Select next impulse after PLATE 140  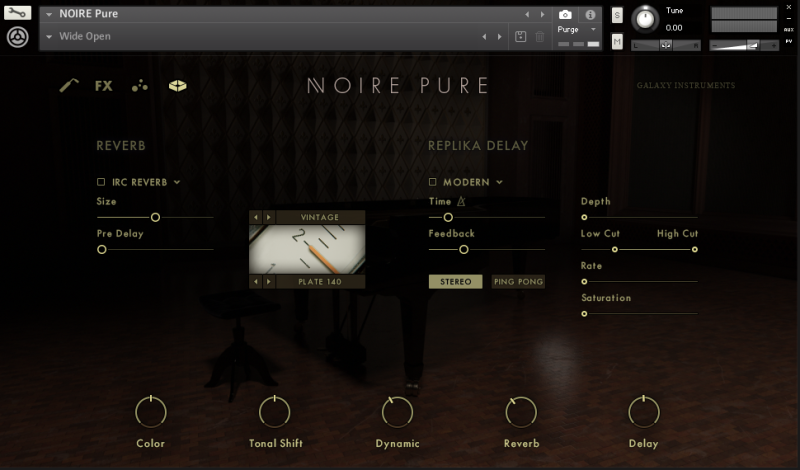(269, 282)
